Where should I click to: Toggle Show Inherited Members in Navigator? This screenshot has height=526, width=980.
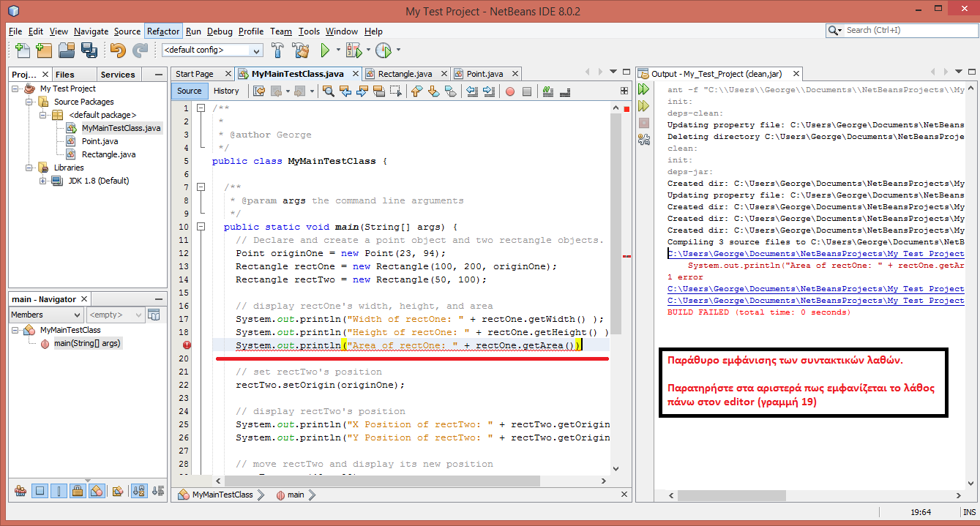[20, 491]
